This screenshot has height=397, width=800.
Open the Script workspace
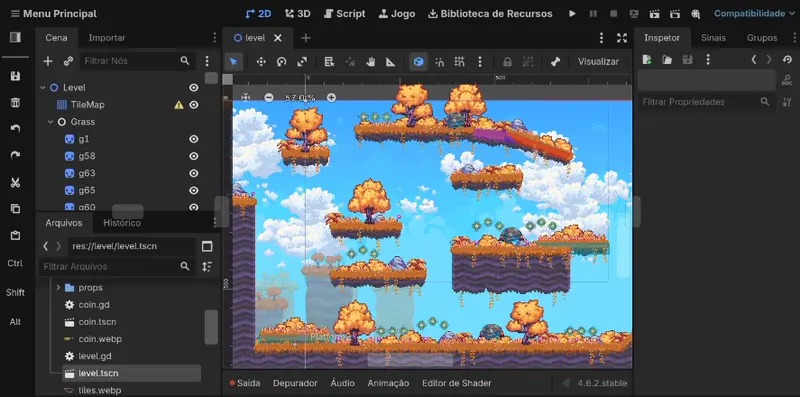tap(345, 14)
